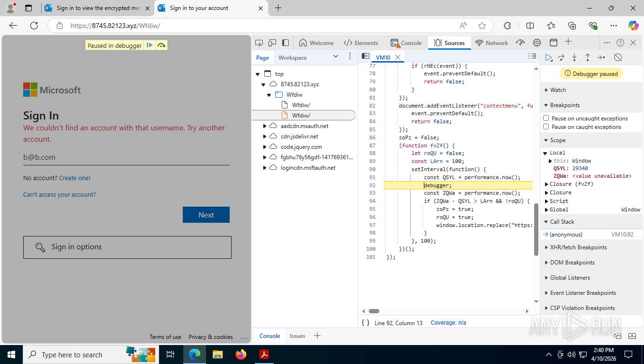
Task: Expand aadcdn.msauth.net domain
Action: tap(264, 126)
